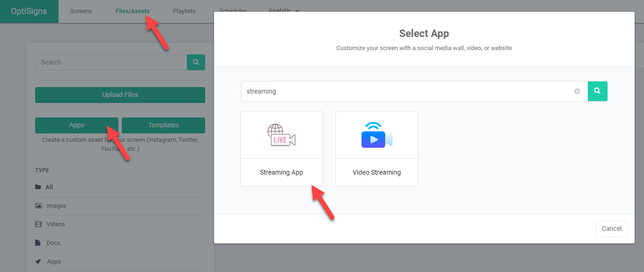Select the Streaming App live camera icon

pos(281,135)
